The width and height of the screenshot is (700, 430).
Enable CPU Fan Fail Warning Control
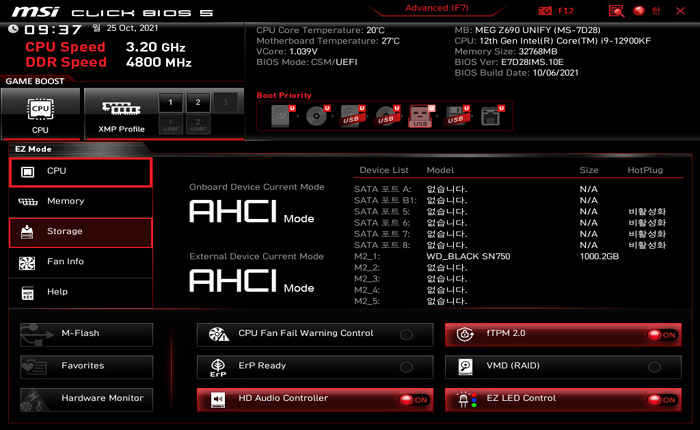click(x=406, y=335)
